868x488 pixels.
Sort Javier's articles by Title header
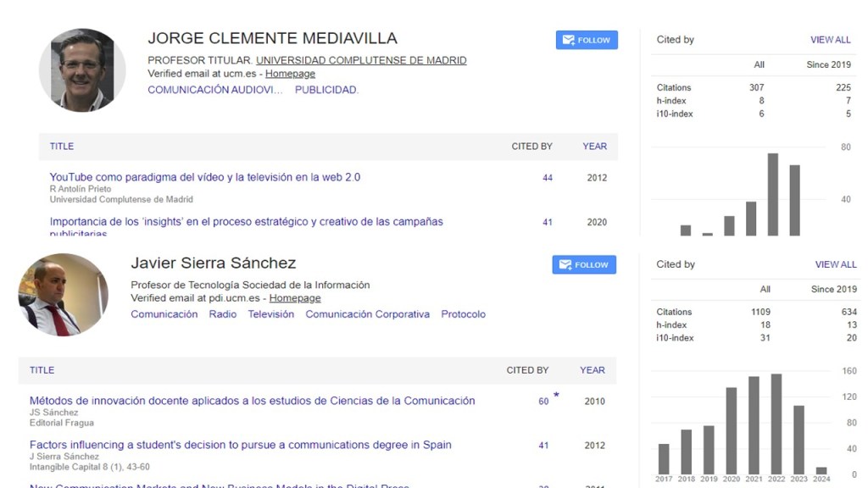point(42,370)
